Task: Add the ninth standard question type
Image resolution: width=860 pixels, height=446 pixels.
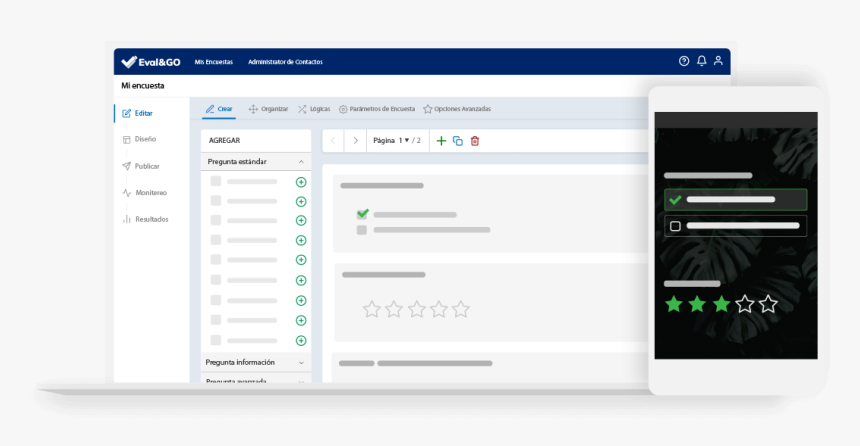Action: pos(301,341)
